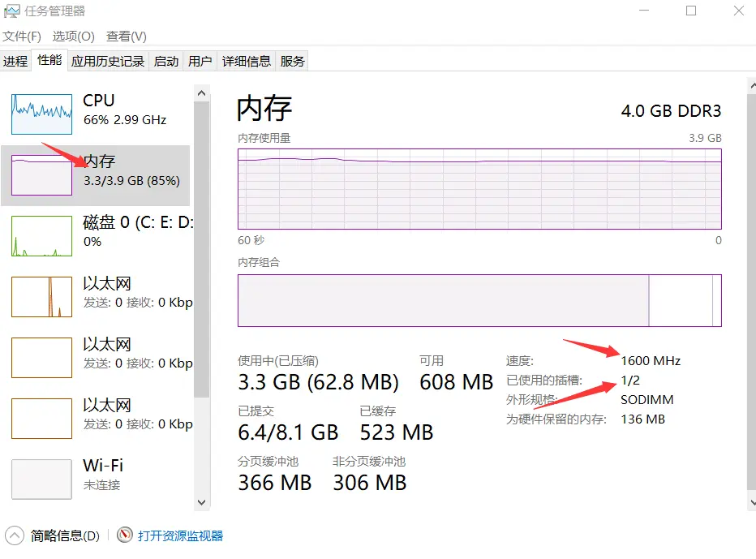Click the resource monitor icon at bottom

coord(125,535)
